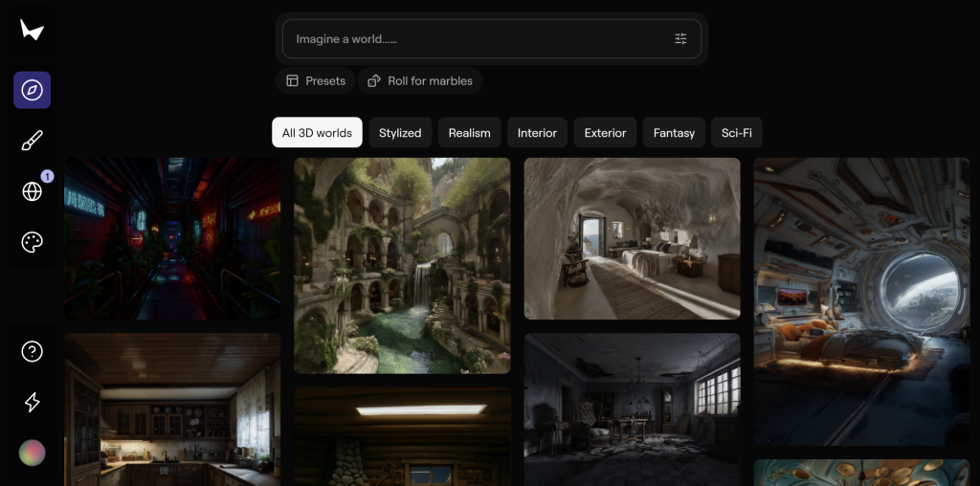Choose the Sci-Fi category tab
This screenshot has height=486, width=980.
click(736, 133)
